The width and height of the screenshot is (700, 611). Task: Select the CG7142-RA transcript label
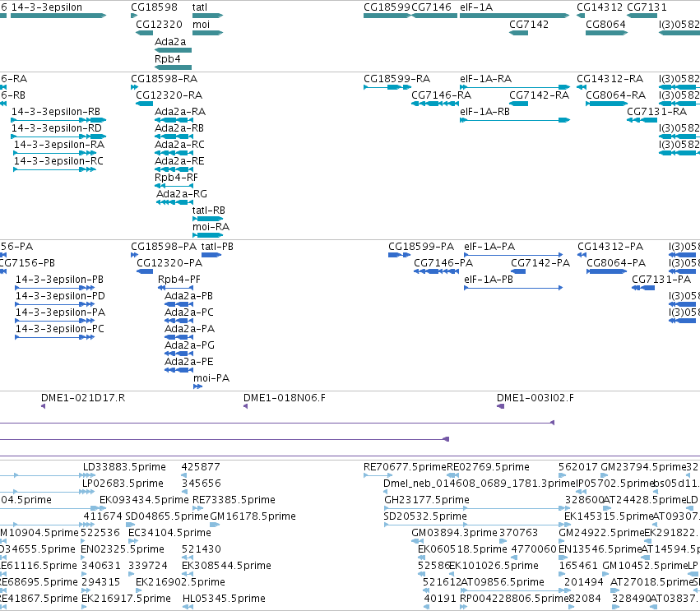(540, 95)
